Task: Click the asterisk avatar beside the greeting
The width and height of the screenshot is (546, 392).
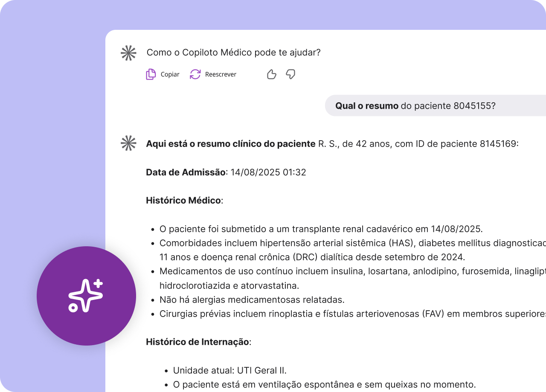Action: (128, 53)
